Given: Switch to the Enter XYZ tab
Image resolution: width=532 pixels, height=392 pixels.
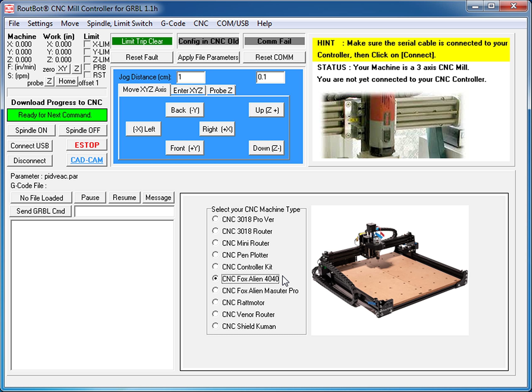Looking at the screenshot, I should coord(188,90).
